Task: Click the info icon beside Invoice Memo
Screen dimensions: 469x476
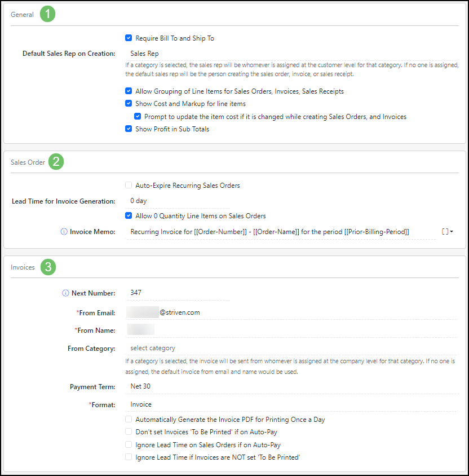Action: [x=64, y=232]
